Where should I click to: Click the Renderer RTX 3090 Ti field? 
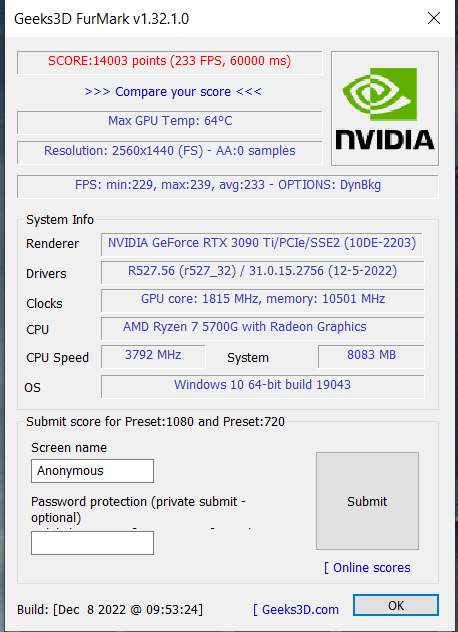click(x=262, y=244)
